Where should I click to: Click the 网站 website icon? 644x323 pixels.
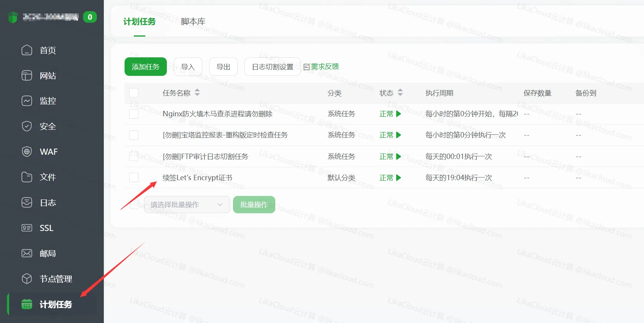point(27,75)
